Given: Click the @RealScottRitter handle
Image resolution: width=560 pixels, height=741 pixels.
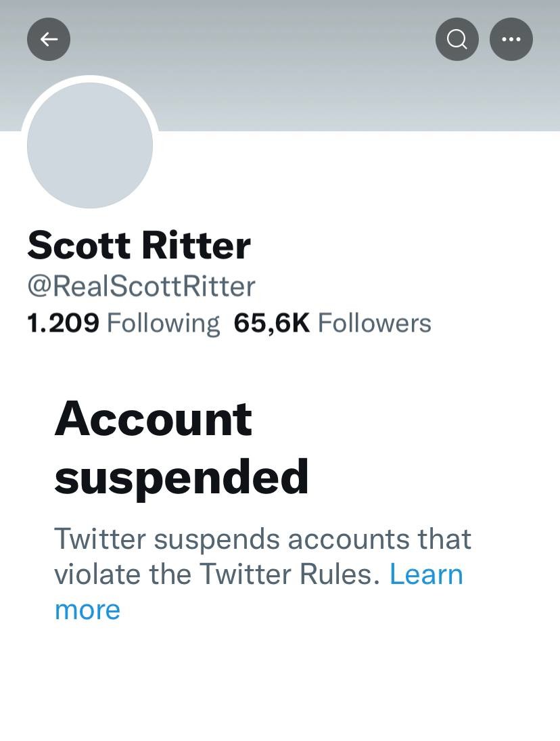Looking at the screenshot, I should (141, 286).
